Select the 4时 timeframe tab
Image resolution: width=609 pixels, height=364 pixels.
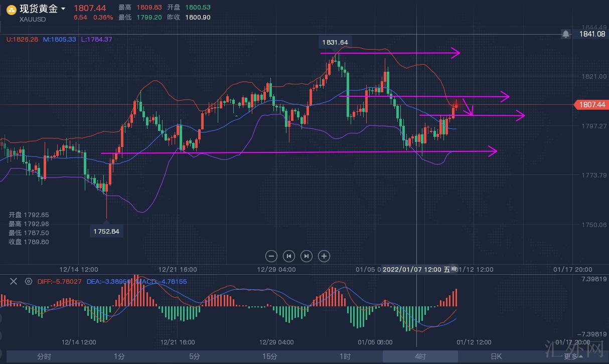click(420, 356)
